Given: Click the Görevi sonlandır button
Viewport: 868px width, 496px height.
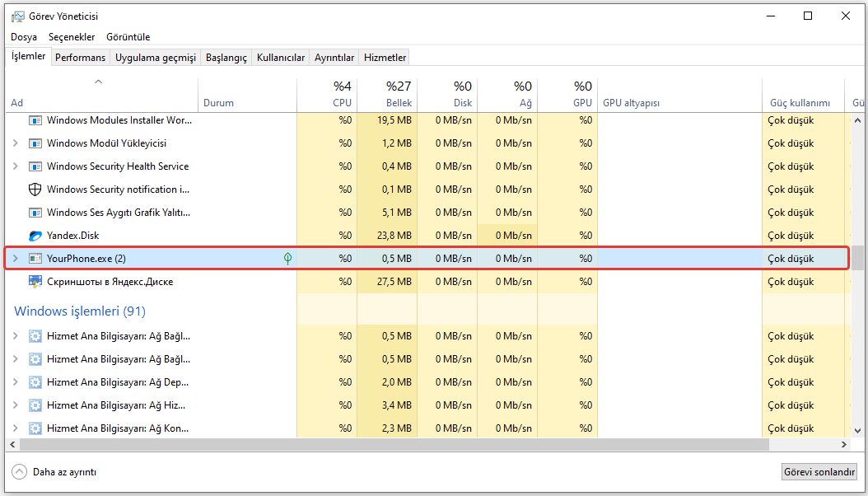Looking at the screenshot, I should 819,472.
